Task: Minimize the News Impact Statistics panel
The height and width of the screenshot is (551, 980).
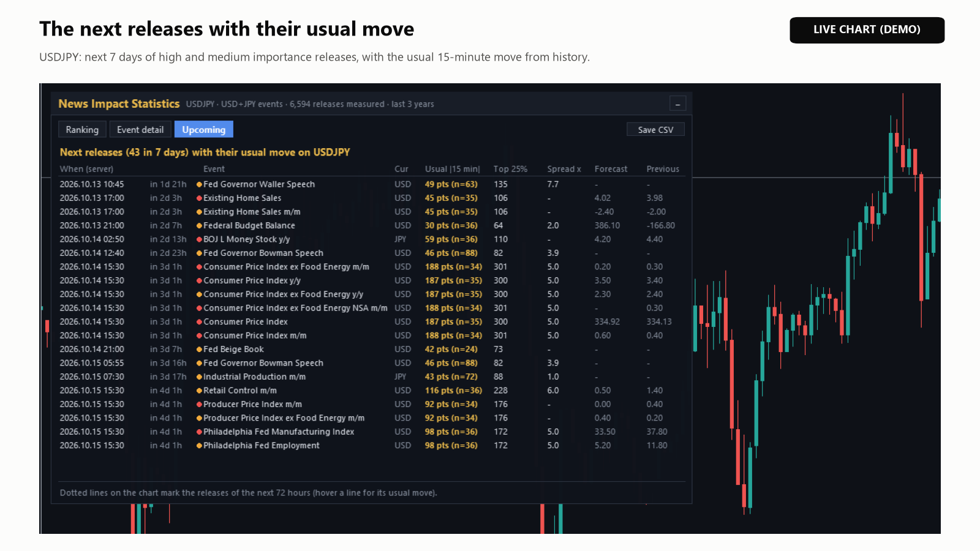Action: [677, 104]
